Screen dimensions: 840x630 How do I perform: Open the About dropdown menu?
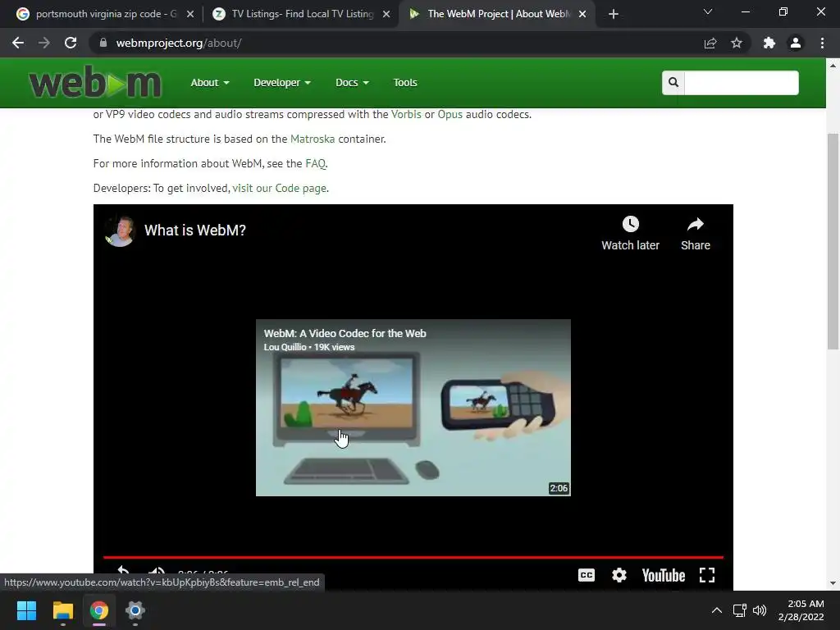tap(210, 83)
